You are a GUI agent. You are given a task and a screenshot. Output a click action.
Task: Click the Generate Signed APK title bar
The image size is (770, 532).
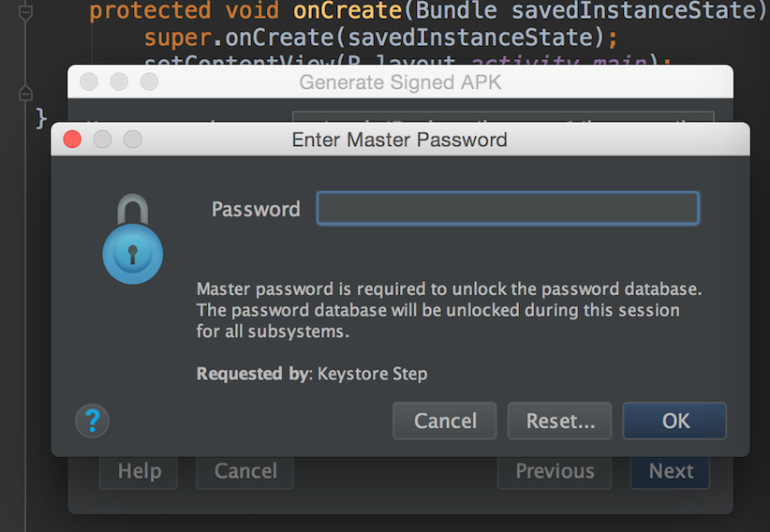400,82
